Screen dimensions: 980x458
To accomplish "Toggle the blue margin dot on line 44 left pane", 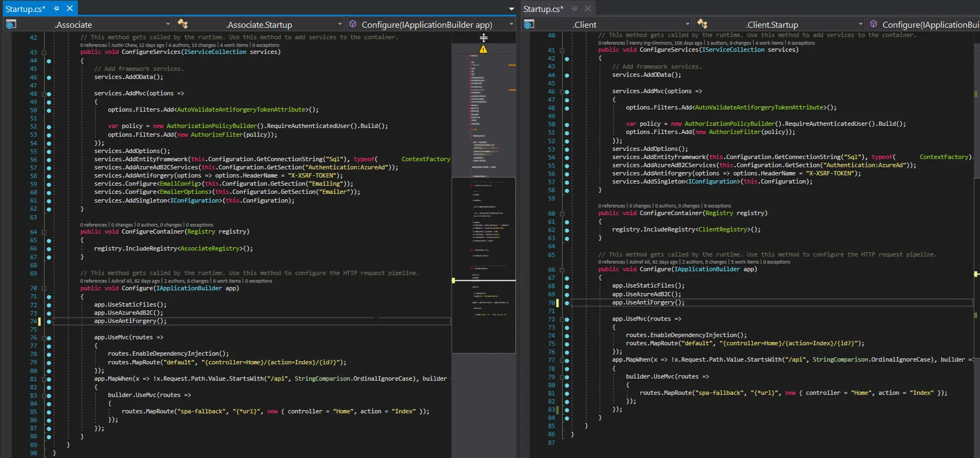I will point(49,61).
